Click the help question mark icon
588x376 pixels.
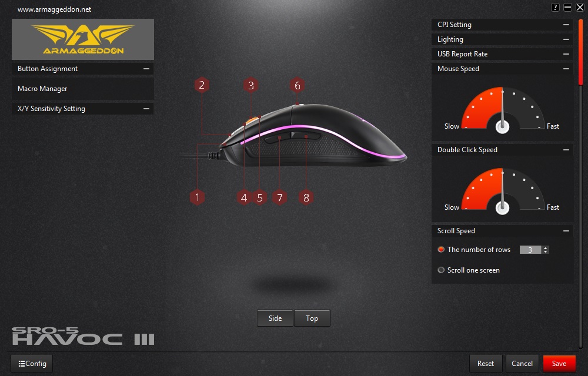click(x=555, y=7)
